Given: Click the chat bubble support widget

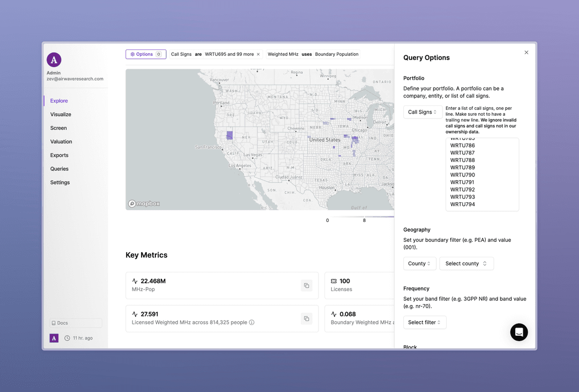Looking at the screenshot, I should [x=518, y=332].
